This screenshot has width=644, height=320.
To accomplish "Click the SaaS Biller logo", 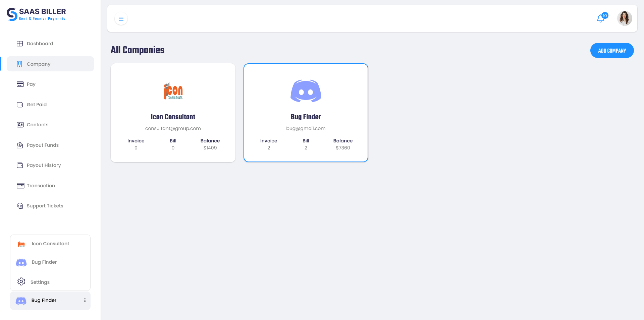I will point(36,14).
